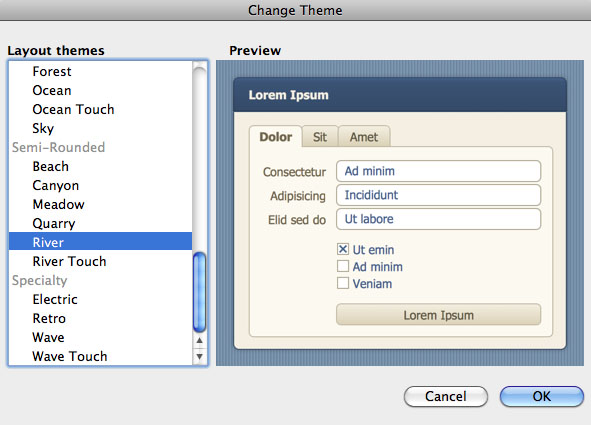591x425 pixels.
Task: Select the Dolor tab
Action: pyautogui.click(x=276, y=137)
